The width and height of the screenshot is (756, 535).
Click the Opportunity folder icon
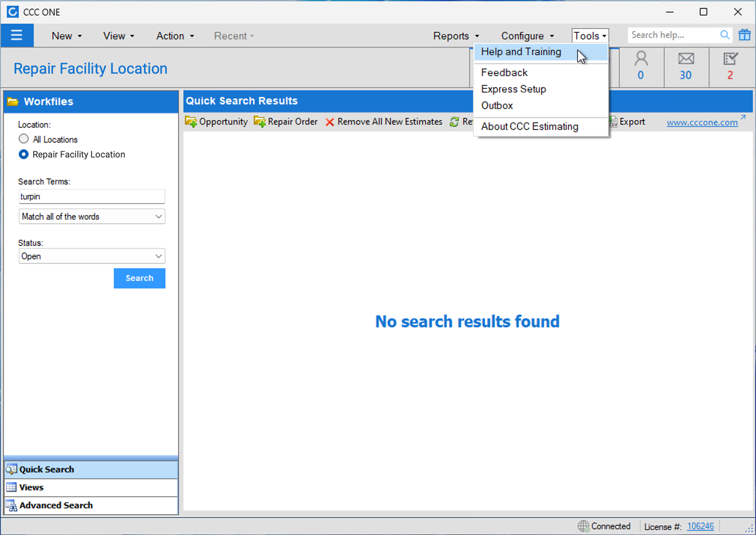point(191,122)
